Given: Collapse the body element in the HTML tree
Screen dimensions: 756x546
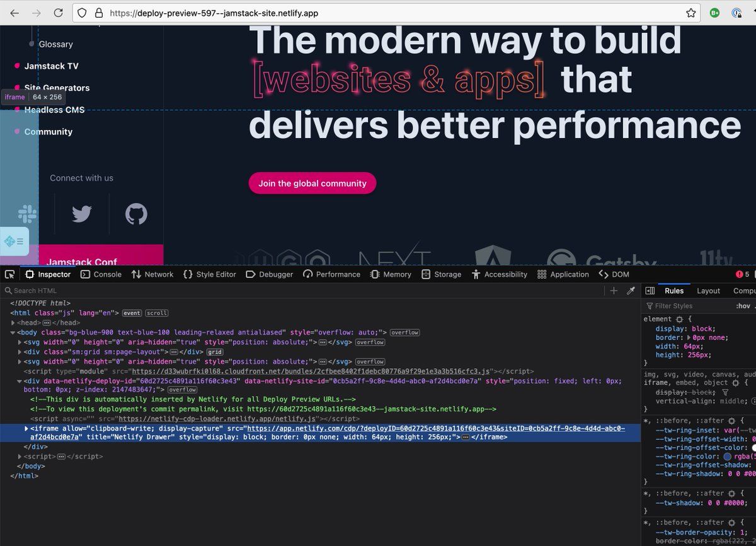Looking at the screenshot, I should click(x=13, y=332).
